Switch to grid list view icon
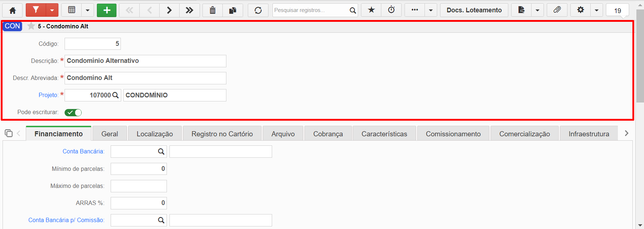644x229 pixels. point(72,10)
